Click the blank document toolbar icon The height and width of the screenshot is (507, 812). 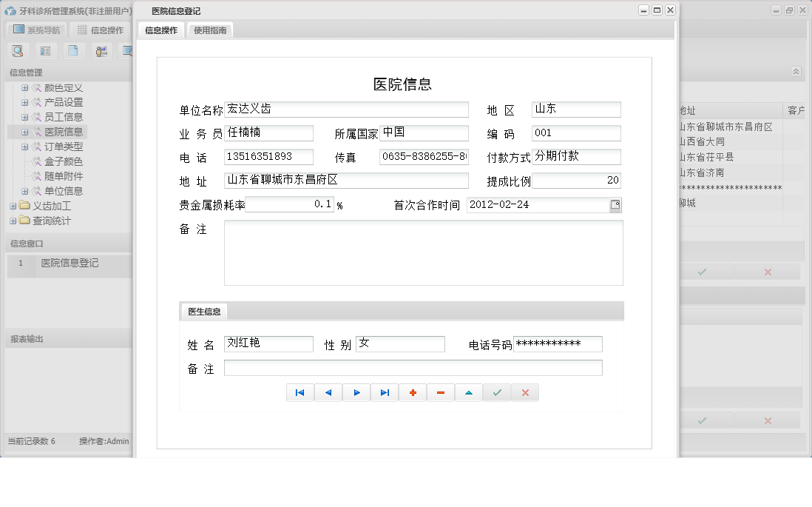(x=73, y=50)
